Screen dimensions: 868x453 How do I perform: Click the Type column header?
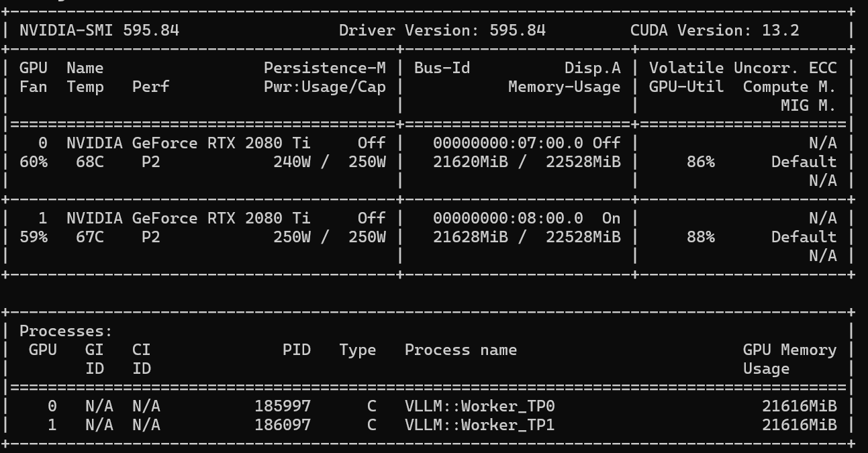coord(358,350)
